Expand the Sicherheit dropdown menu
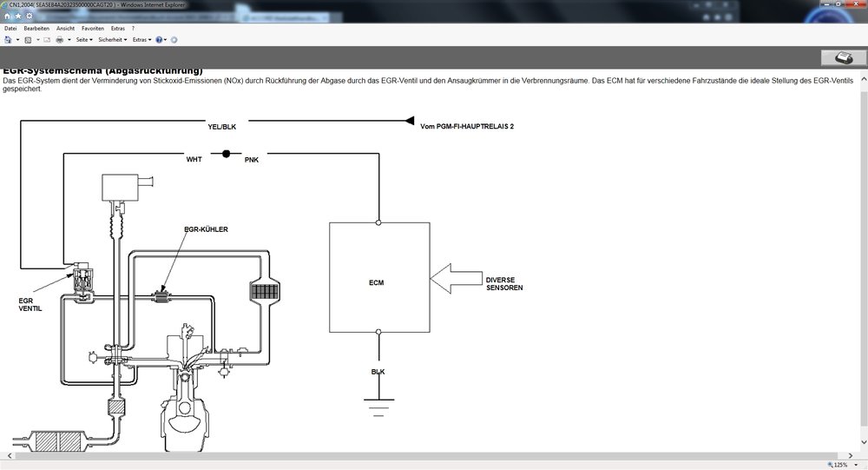This screenshot has width=868, height=470. pos(112,40)
